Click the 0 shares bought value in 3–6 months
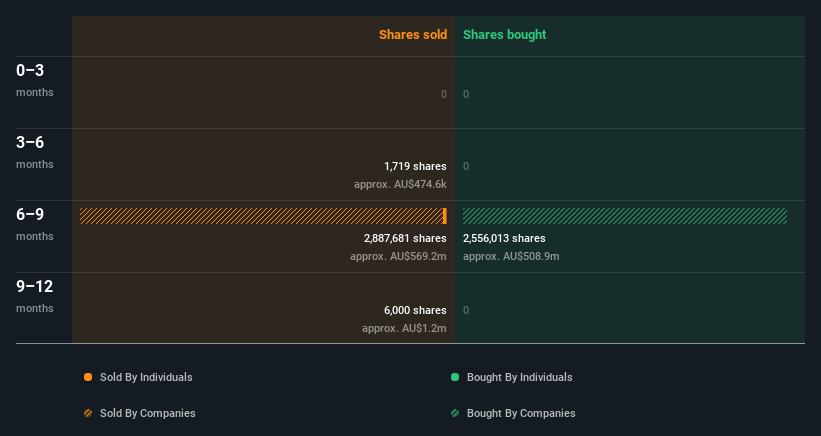 point(466,166)
